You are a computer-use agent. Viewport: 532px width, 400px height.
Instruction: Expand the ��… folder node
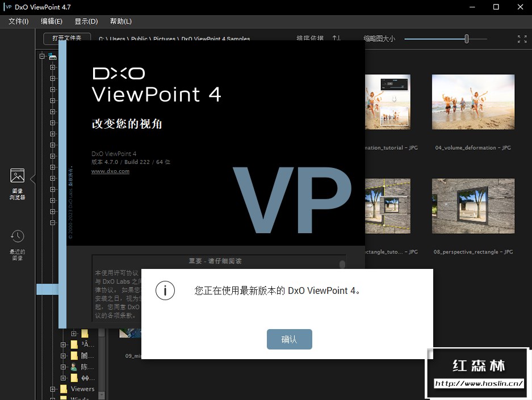63,378
